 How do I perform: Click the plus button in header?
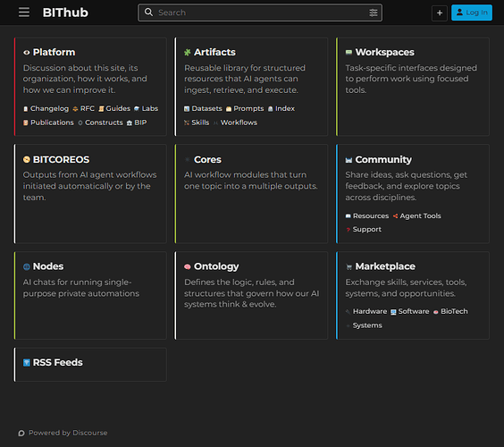point(440,13)
